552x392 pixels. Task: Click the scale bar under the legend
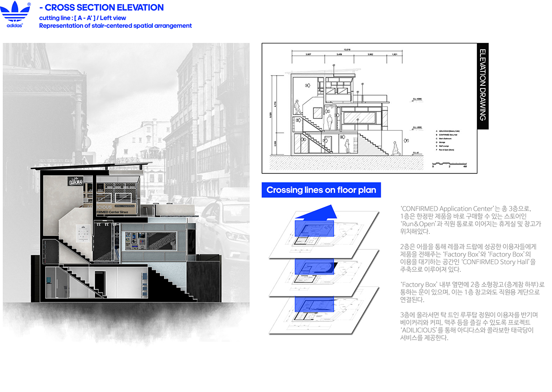coord(450,164)
